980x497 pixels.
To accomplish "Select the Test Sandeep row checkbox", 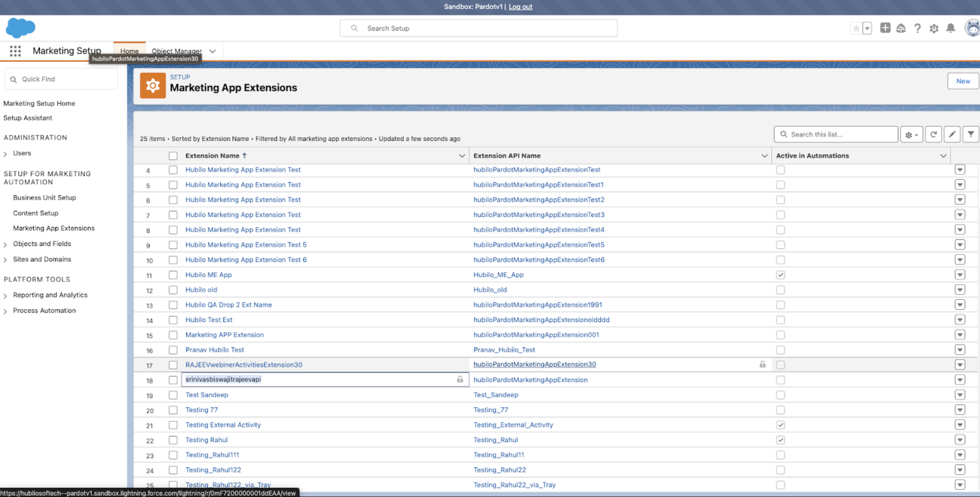I will [x=173, y=395].
